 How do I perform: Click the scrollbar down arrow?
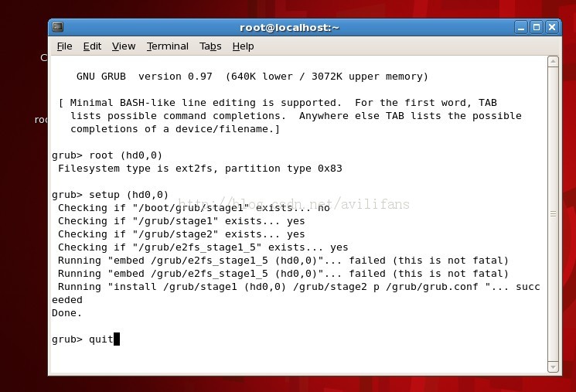tap(553, 366)
